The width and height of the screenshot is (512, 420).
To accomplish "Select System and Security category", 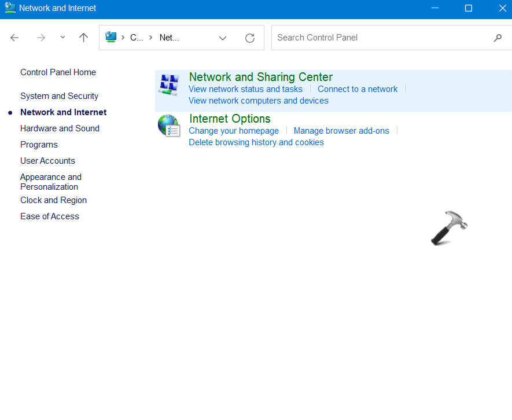I will (59, 96).
